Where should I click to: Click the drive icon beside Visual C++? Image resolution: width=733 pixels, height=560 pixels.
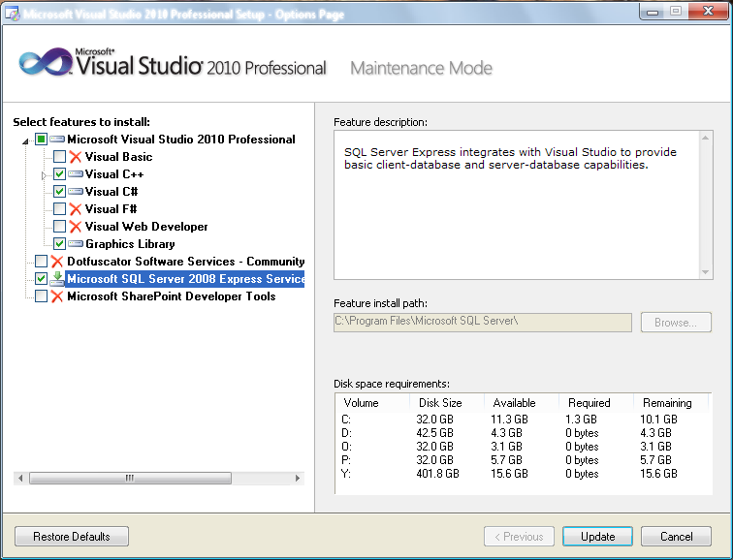76,174
